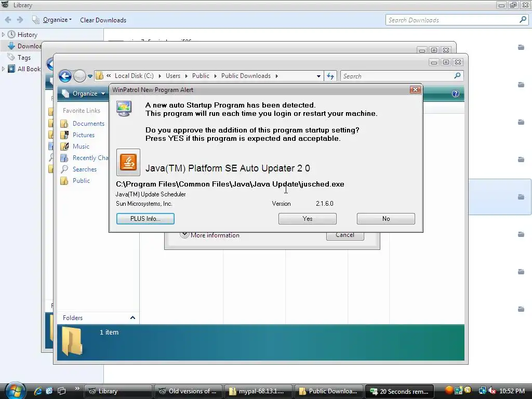Click the Pictures folder icon in Favorite Links
Image resolution: width=532 pixels, height=399 pixels.
point(64,135)
